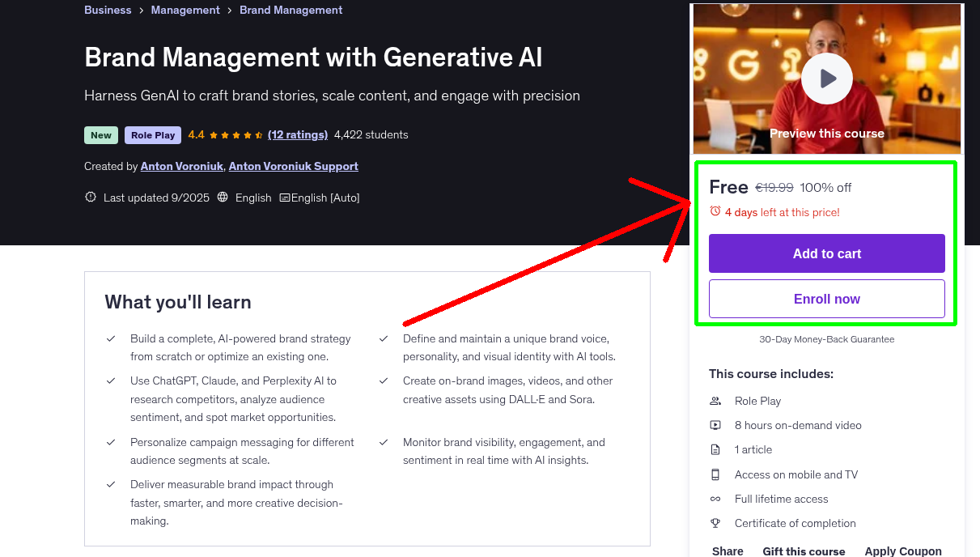Click the infinity icon beside Full lifetime access
The image size is (980, 557).
coord(715,499)
